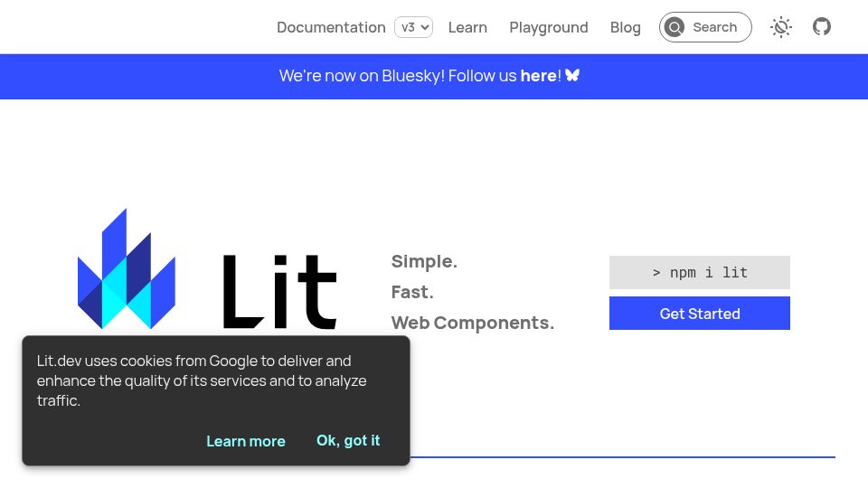The image size is (868, 488).
Task: Click the 'Simple.' tagline text
Action: (x=425, y=261)
